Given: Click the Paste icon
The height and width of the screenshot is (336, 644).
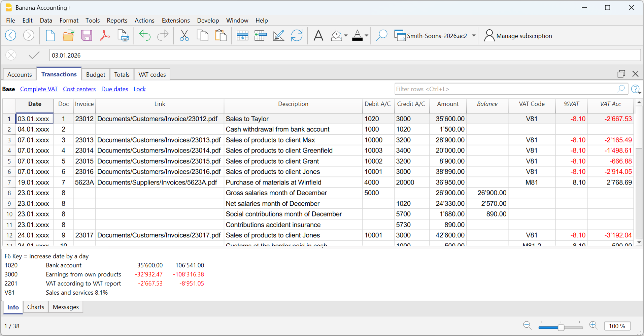Looking at the screenshot, I should tap(221, 35).
